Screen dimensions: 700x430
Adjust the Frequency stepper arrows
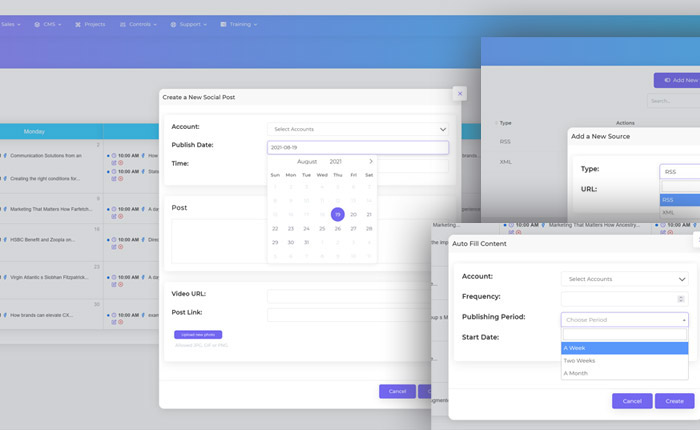pyautogui.click(x=681, y=298)
